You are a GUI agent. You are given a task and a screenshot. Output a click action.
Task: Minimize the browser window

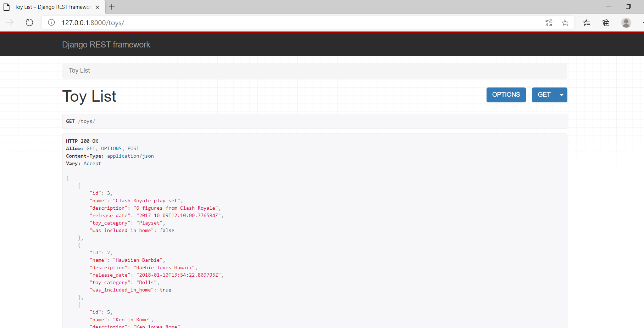(608, 7)
